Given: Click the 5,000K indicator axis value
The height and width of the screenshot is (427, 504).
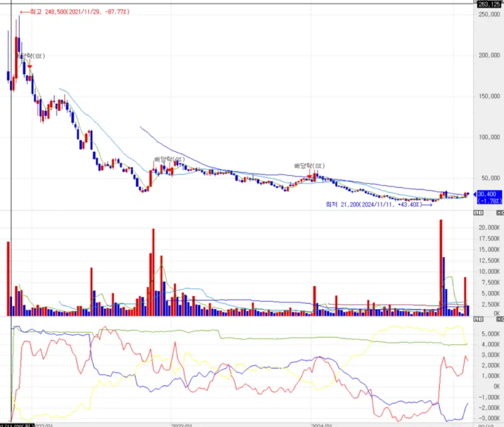Looking at the screenshot, I should 490,334.
